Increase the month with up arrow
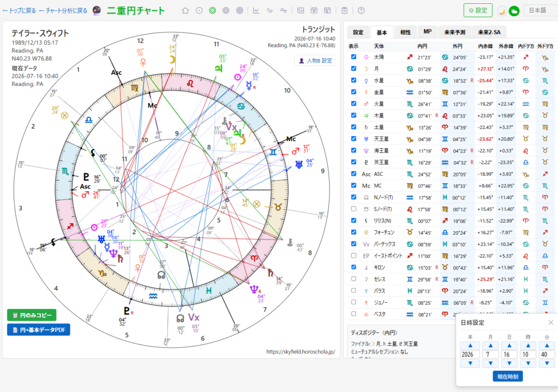558x392 pixels. point(490,345)
